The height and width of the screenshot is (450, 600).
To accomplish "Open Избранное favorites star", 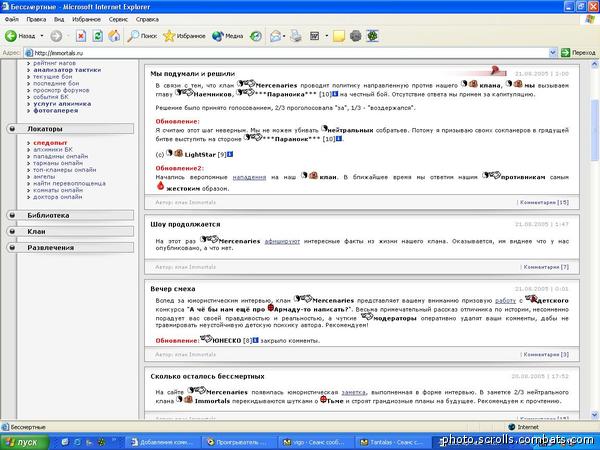I will (x=184, y=36).
